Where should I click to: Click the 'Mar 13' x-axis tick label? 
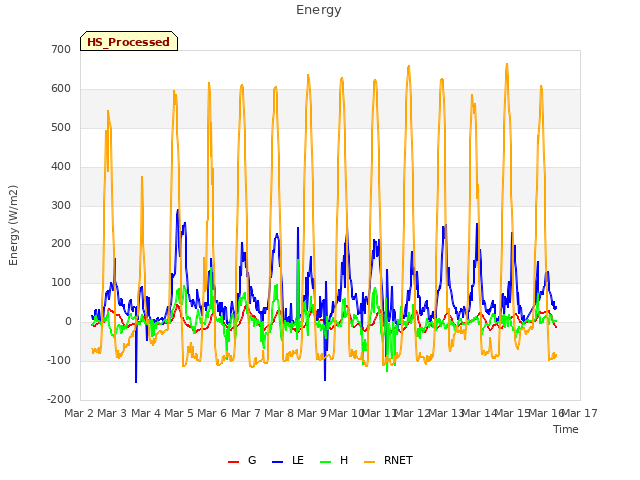pyautogui.click(x=446, y=413)
